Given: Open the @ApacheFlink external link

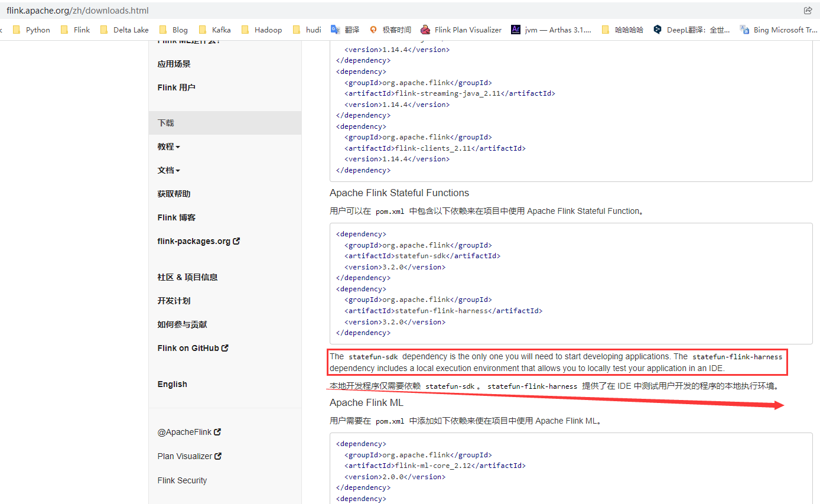Looking at the screenshot, I should (x=189, y=432).
